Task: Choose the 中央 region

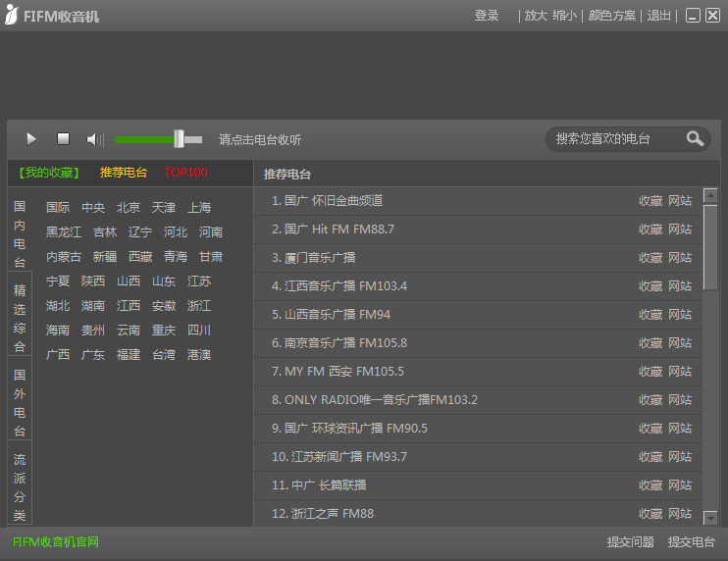Action: coord(93,207)
